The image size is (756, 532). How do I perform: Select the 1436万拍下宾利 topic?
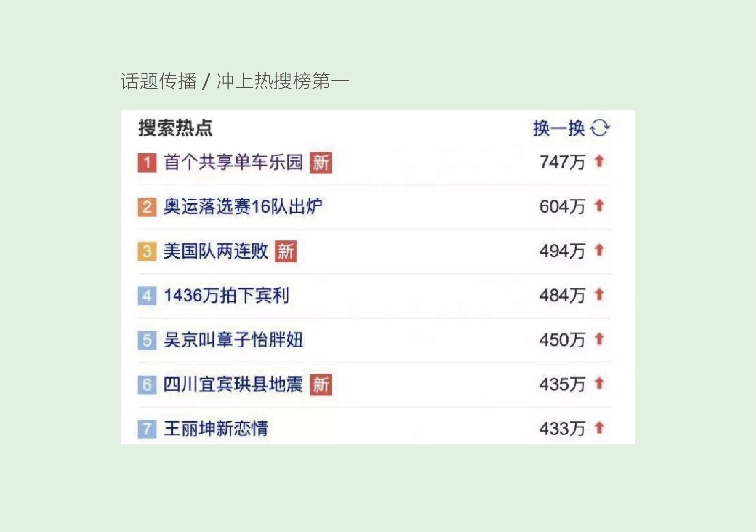(x=227, y=296)
